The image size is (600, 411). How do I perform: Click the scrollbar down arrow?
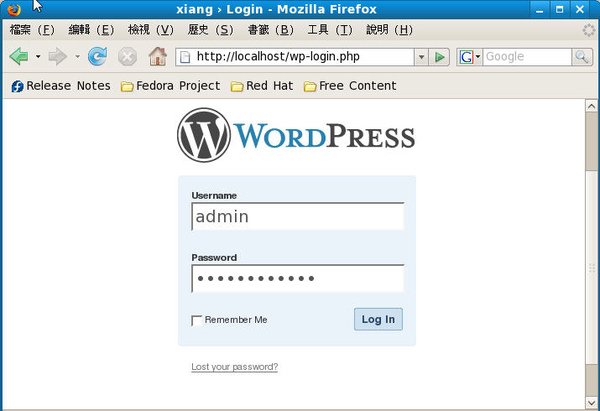(x=591, y=403)
